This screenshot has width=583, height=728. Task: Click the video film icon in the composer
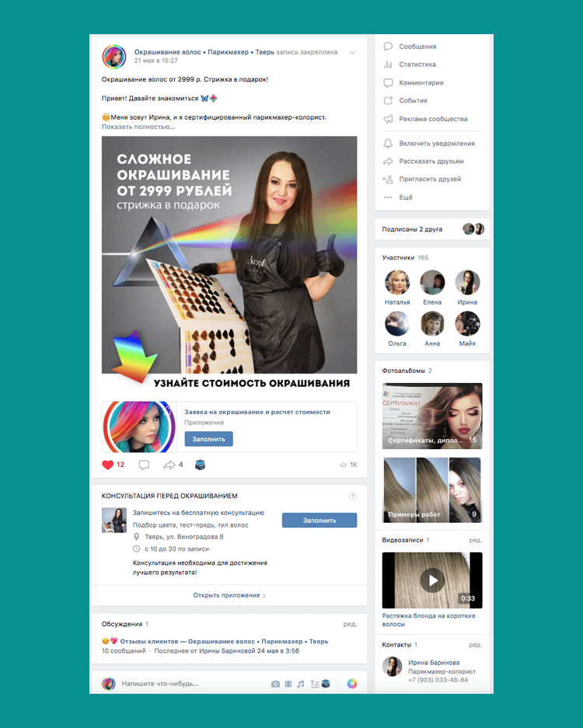(288, 684)
